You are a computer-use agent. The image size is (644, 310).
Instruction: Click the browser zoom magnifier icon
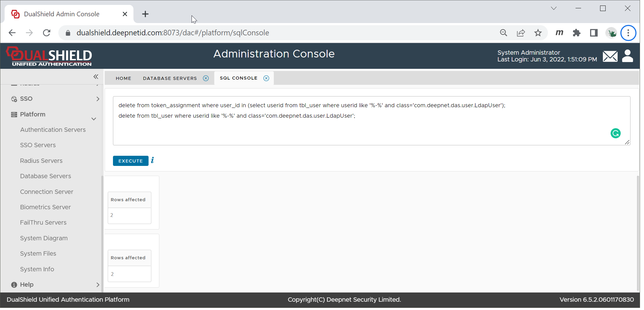(503, 33)
